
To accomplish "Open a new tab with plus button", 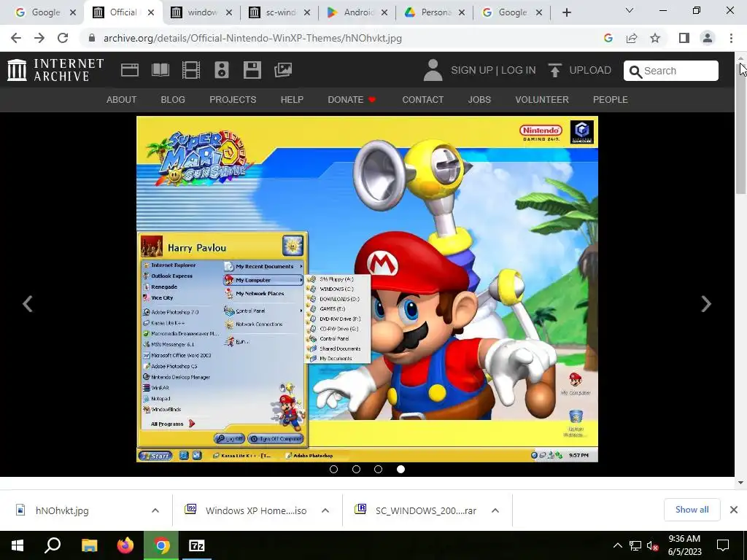I will (566, 12).
